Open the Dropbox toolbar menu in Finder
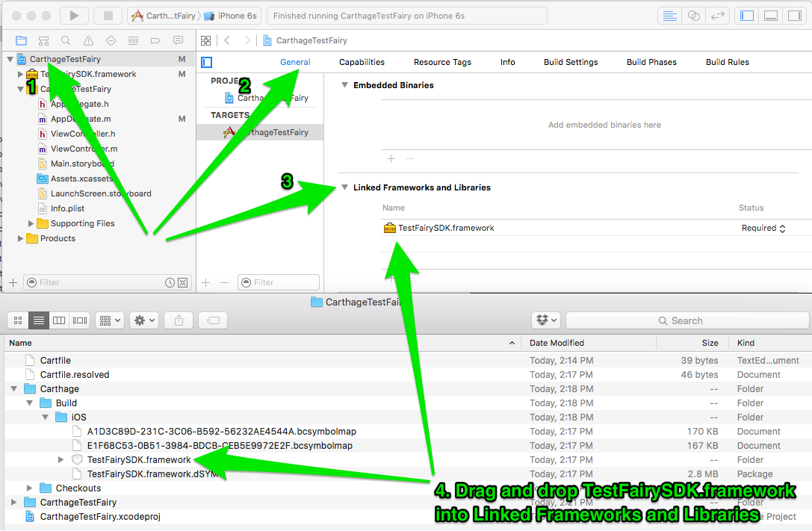This screenshot has width=812, height=531. tap(545, 320)
